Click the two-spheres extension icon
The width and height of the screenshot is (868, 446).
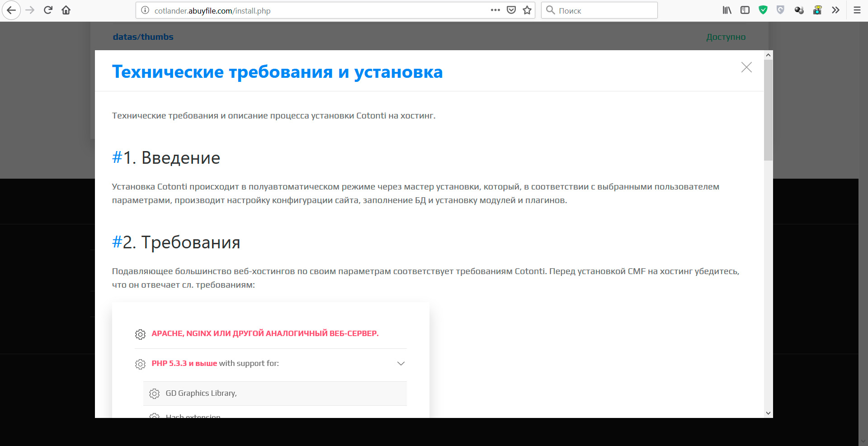[799, 10]
